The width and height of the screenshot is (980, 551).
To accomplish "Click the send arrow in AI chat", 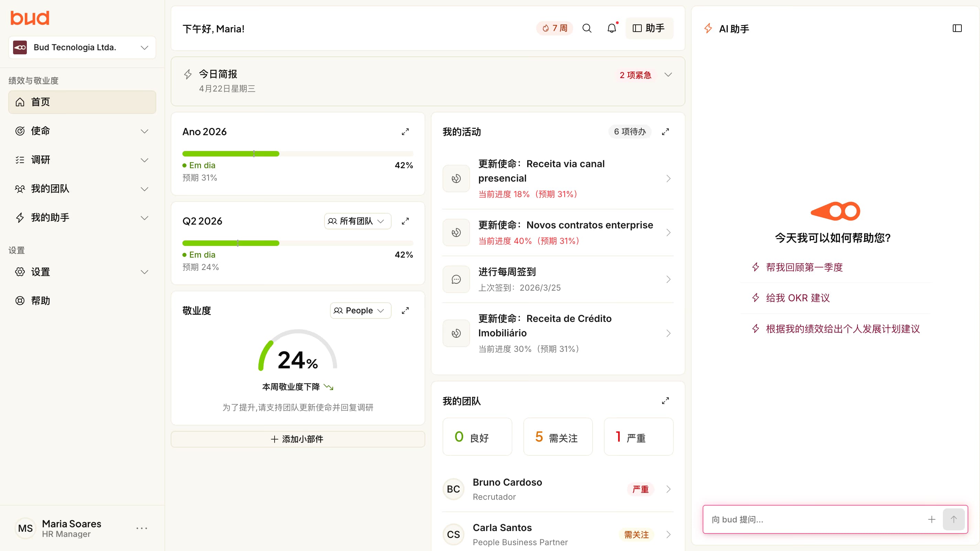I will pos(954,519).
